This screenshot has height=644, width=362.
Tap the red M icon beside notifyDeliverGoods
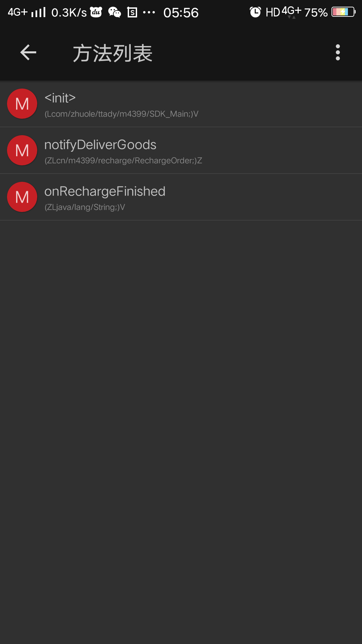pyautogui.click(x=22, y=150)
